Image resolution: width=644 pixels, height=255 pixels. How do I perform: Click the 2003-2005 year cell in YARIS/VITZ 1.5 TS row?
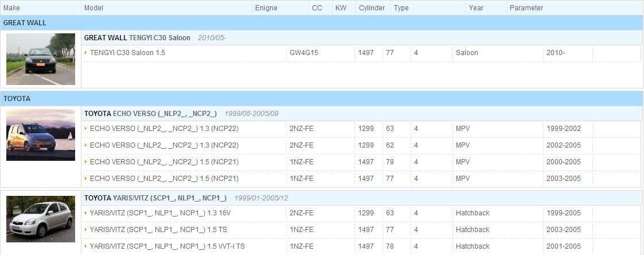click(x=564, y=230)
